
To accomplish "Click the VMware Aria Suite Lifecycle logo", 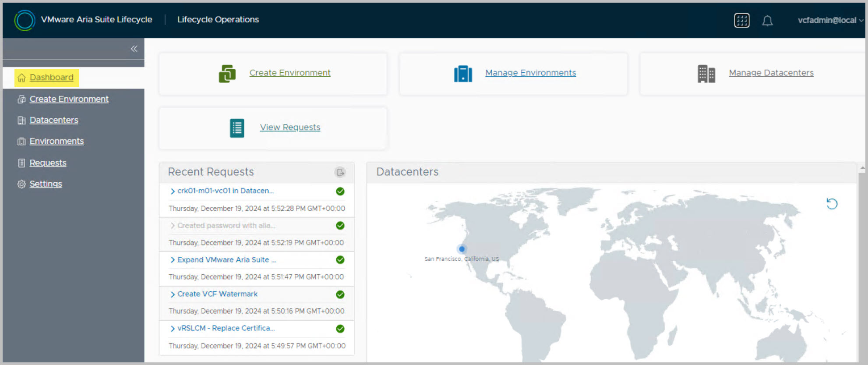I will click(x=25, y=20).
